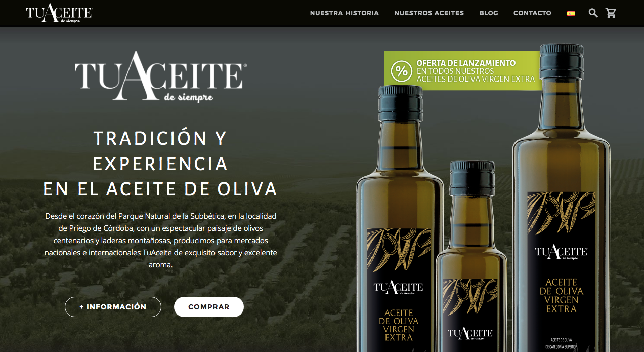The image size is (644, 352).
Task: Go to the Blog page
Action: (489, 13)
